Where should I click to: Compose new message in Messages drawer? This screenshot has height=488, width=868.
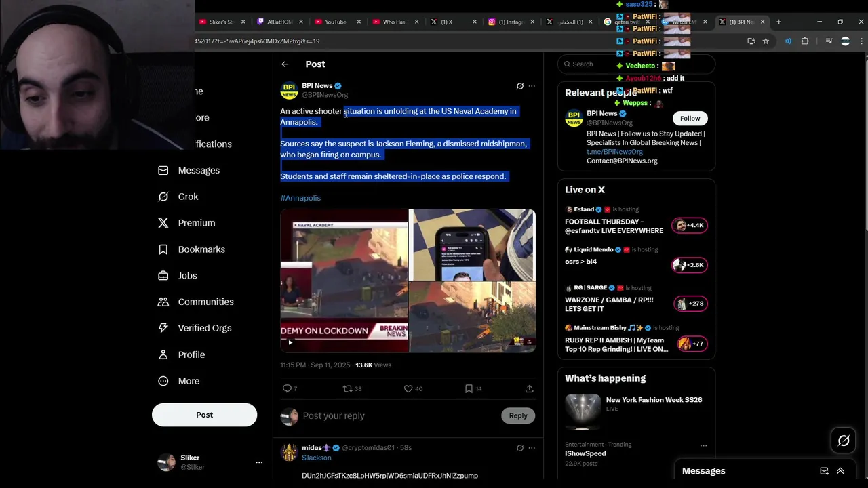[824, 471]
